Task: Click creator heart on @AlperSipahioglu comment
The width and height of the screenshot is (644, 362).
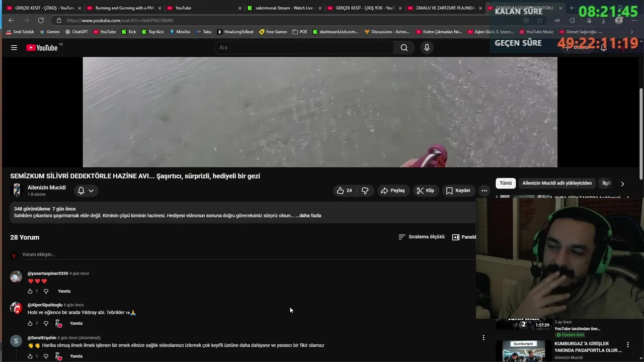Action: pos(58,324)
